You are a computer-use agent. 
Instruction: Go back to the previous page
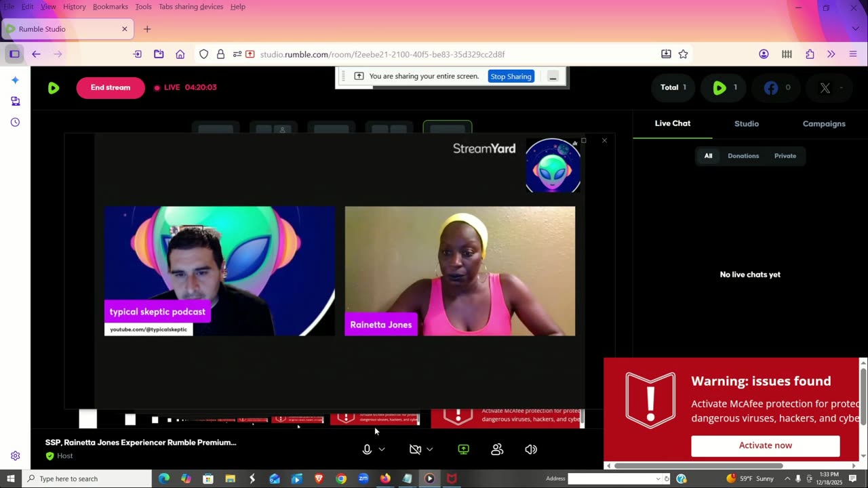click(36, 54)
